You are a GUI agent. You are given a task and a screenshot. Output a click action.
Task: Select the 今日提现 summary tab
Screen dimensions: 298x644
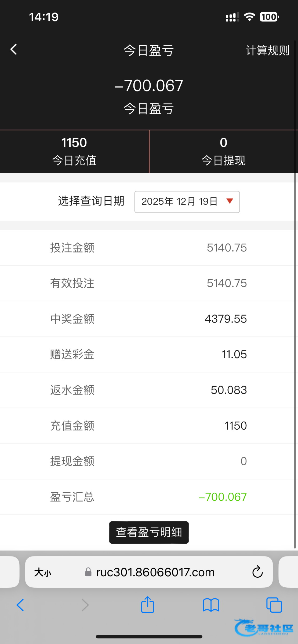point(223,152)
